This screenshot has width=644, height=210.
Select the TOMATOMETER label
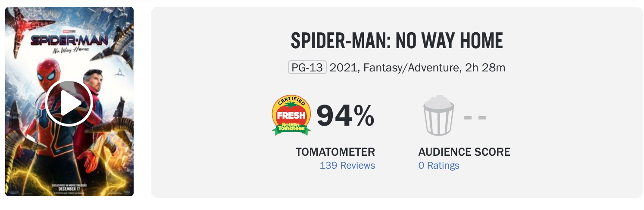click(x=335, y=151)
